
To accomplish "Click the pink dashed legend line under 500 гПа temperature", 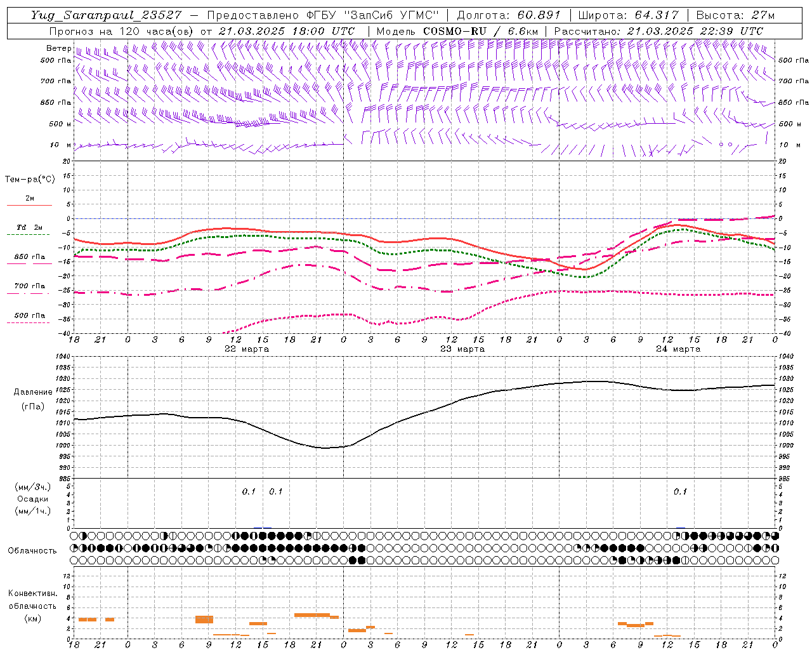I will pos(29,323).
